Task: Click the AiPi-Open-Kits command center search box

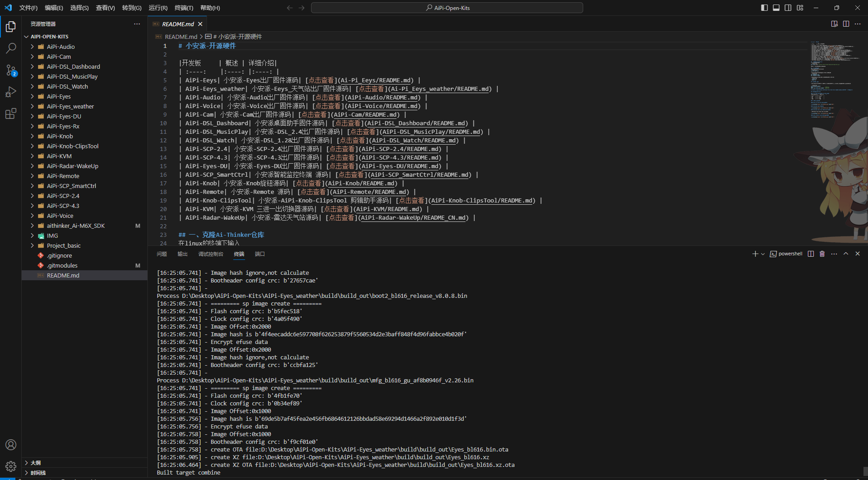Action: coord(447,8)
